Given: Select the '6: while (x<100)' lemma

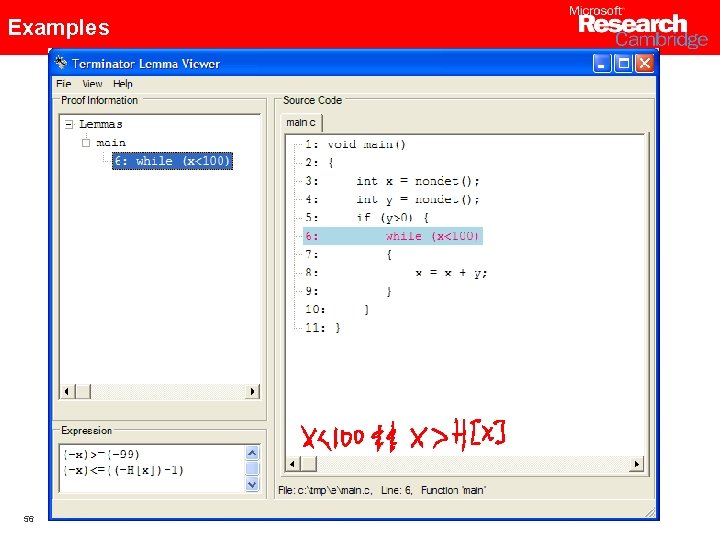Looking at the screenshot, I should pyautogui.click(x=173, y=161).
